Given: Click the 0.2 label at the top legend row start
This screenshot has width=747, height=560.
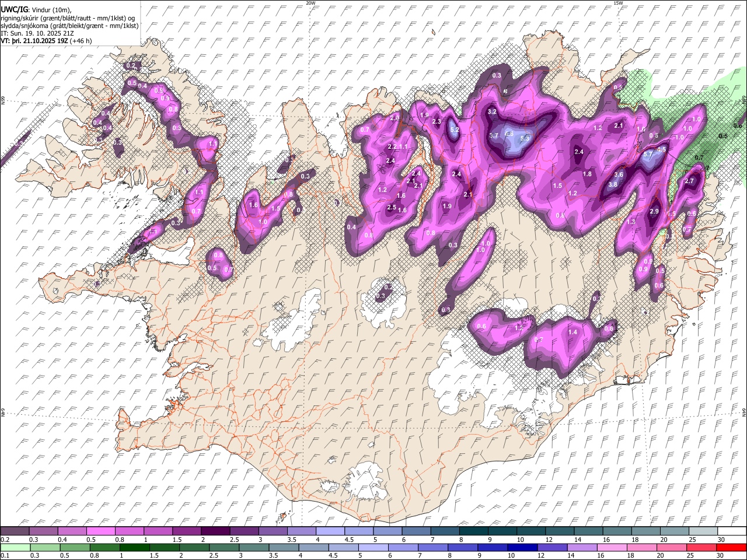Looking at the screenshot, I should [x=5, y=540].
